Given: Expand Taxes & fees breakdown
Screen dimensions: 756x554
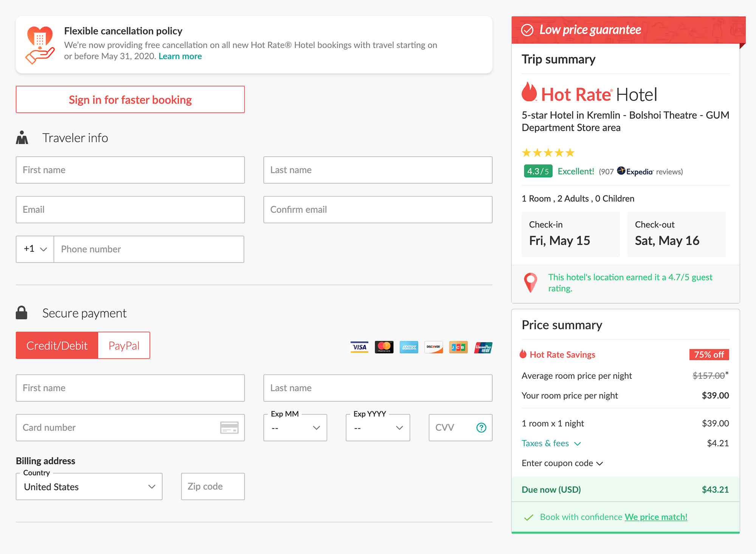Looking at the screenshot, I should point(551,443).
